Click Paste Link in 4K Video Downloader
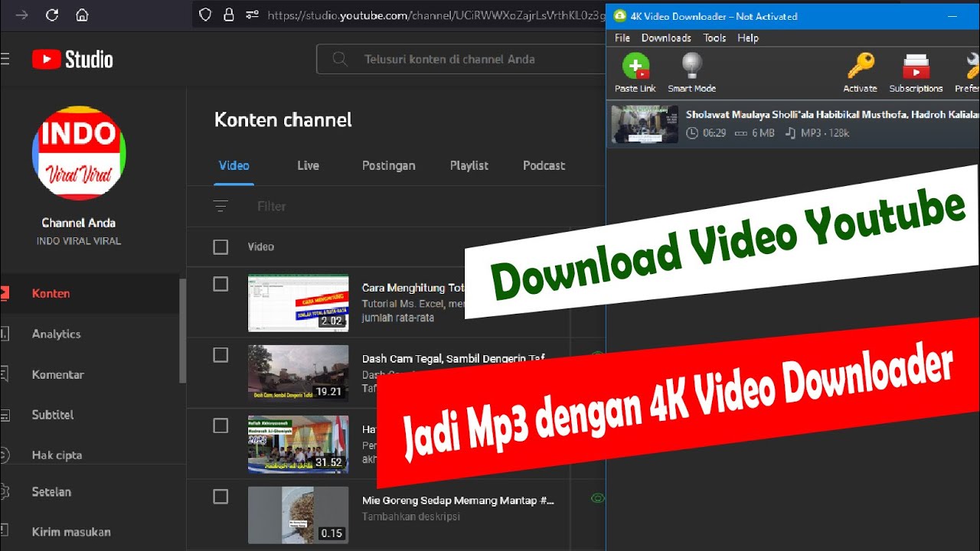The width and height of the screenshot is (980, 551). coord(635,73)
